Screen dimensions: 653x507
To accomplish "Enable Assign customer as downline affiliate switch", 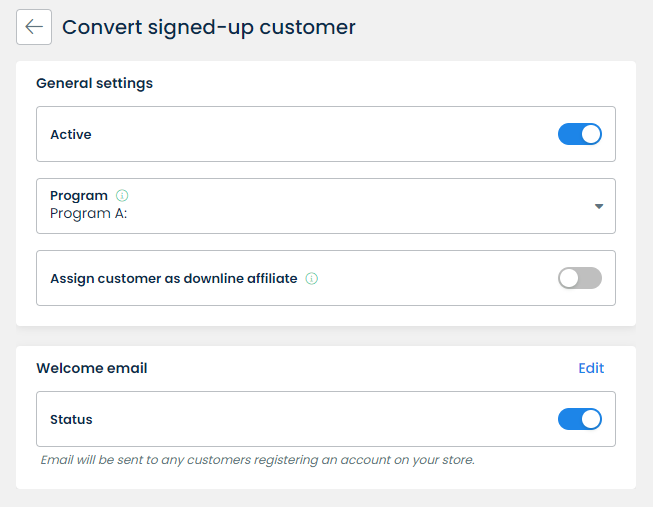I will (x=579, y=278).
